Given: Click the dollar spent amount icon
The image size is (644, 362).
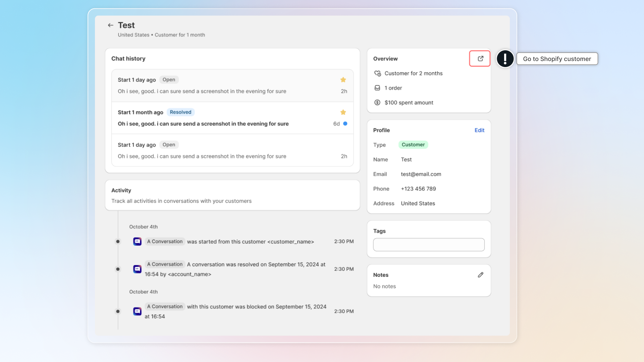Looking at the screenshot, I should tap(377, 103).
